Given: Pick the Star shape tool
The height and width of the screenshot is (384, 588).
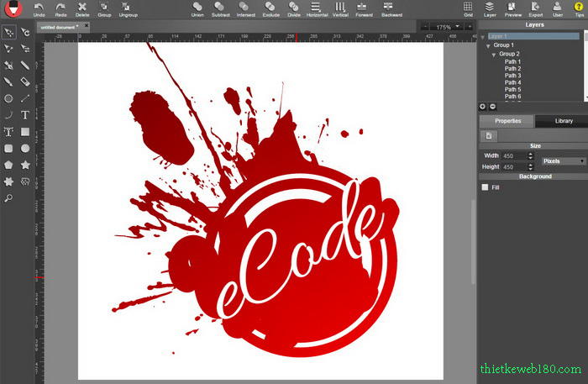Looking at the screenshot, I should [25, 165].
